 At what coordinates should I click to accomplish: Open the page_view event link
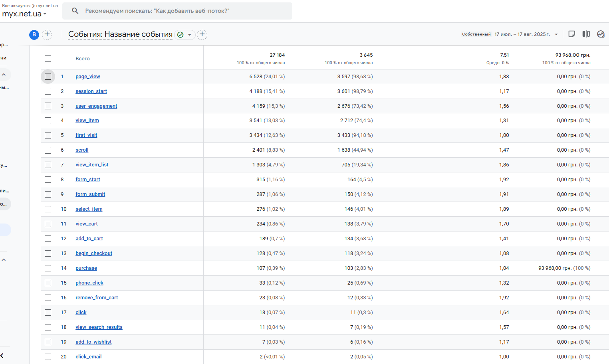88,77
